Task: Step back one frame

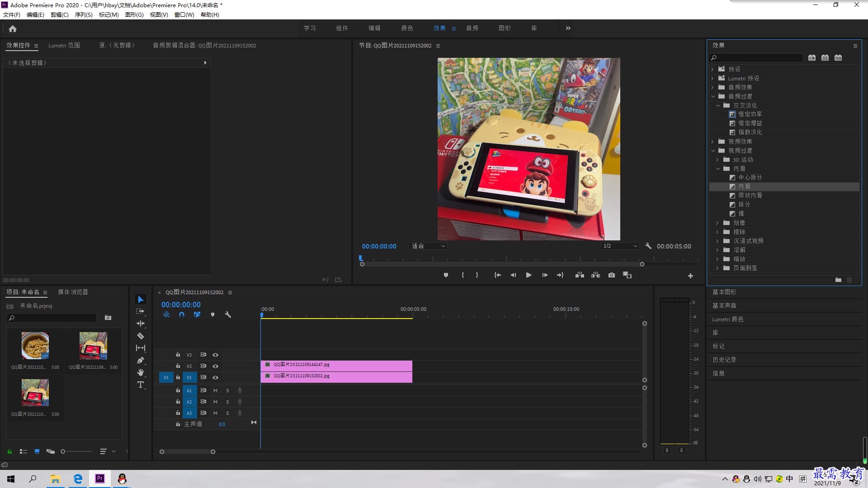Action: click(x=513, y=275)
